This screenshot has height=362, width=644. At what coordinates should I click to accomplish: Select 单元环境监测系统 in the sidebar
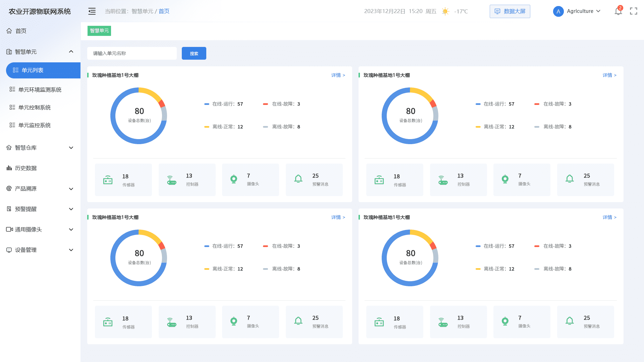tap(40, 89)
